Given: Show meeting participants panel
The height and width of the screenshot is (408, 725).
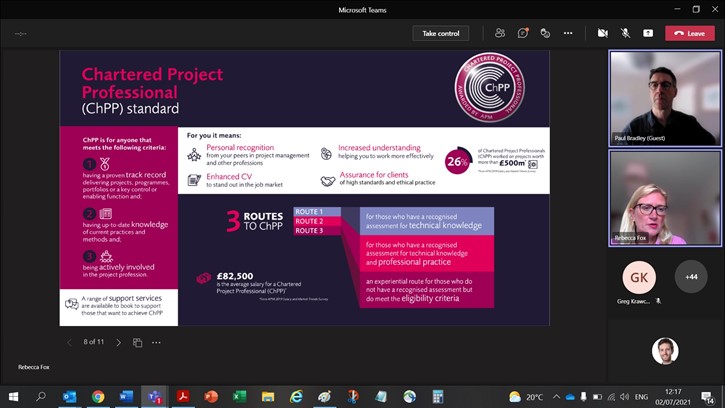Looking at the screenshot, I should (500, 33).
